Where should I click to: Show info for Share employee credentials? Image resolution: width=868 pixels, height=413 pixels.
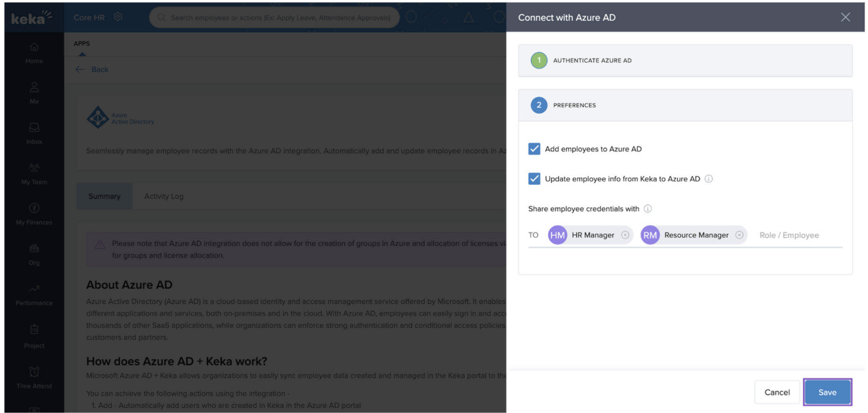(648, 209)
